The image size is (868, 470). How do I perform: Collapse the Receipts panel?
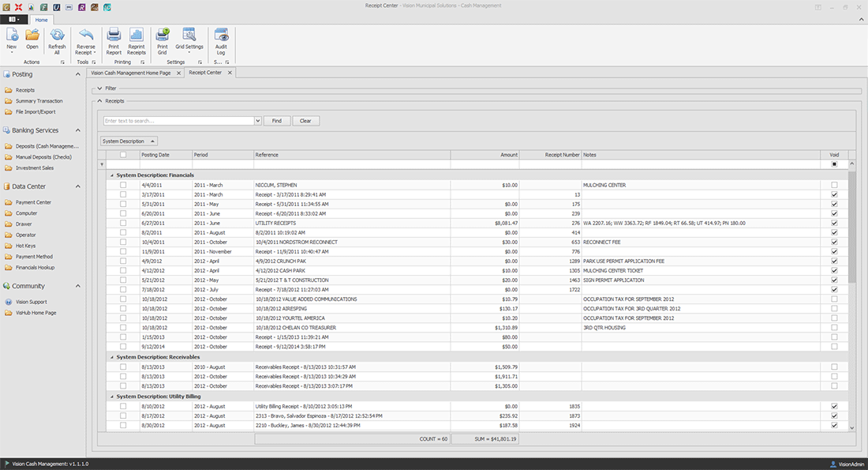coord(99,101)
